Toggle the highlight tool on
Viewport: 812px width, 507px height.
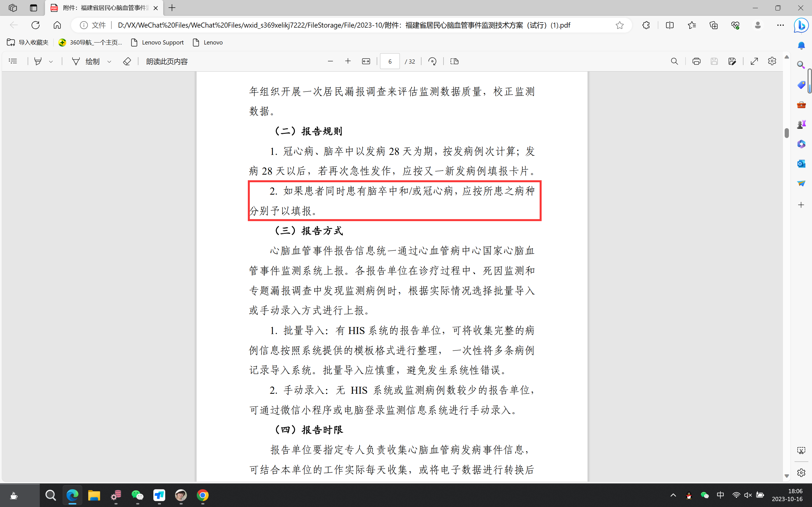coord(38,61)
